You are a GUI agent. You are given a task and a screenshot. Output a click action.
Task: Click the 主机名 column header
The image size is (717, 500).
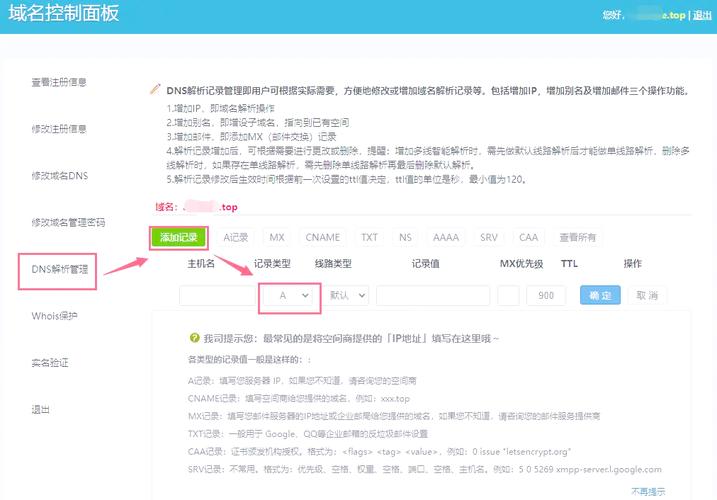coord(201,263)
